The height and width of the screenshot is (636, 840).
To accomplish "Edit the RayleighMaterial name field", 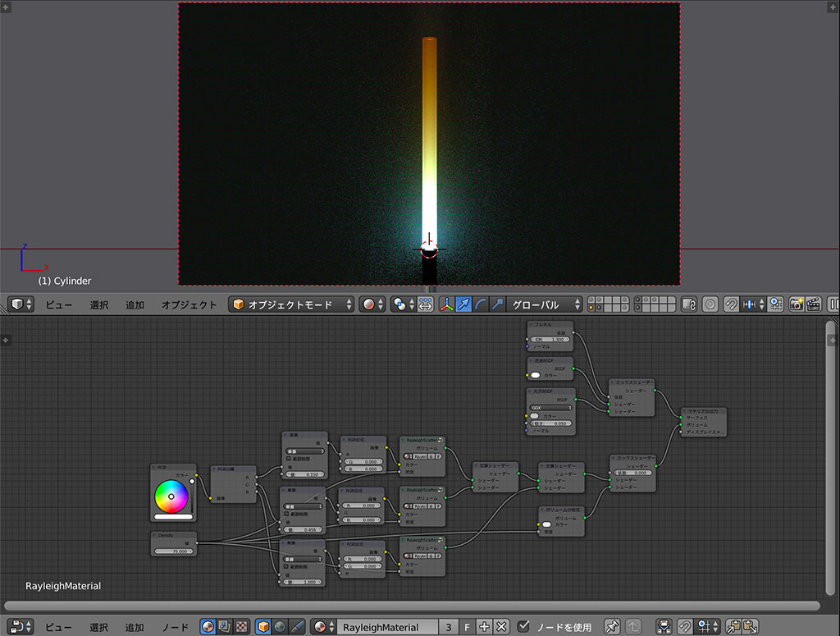I will tap(388, 626).
